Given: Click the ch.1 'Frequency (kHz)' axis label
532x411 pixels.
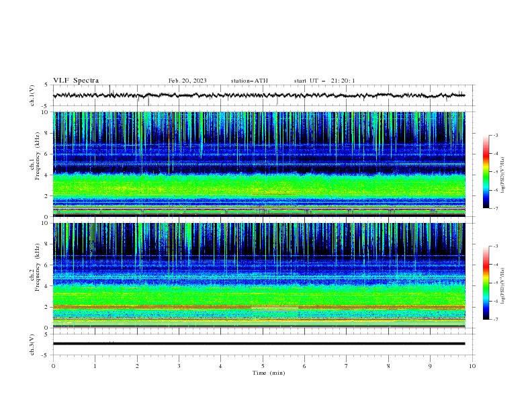Looking at the screenshot, I should click(x=38, y=156).
